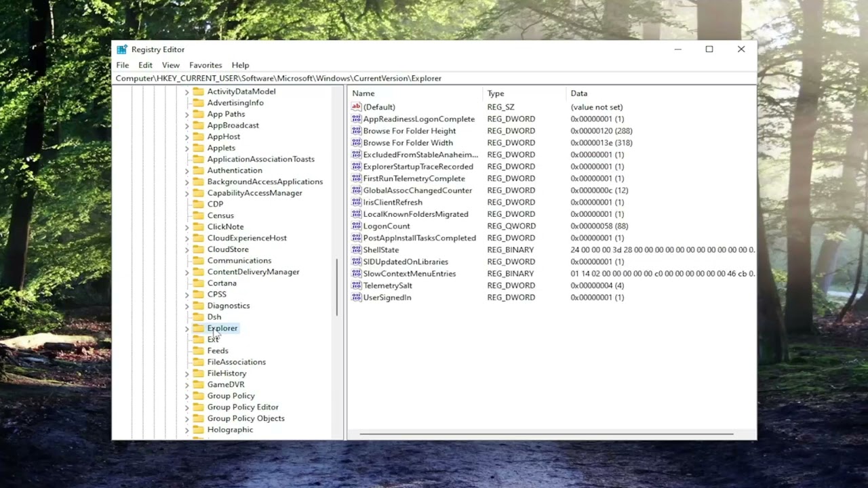868x488 pixels.
Task: Expand the CloudStore key
Action: (x=186, y=249)
